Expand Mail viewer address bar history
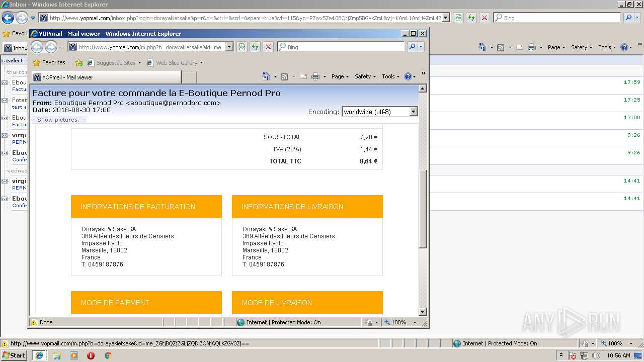 click(x=229, y=47)
